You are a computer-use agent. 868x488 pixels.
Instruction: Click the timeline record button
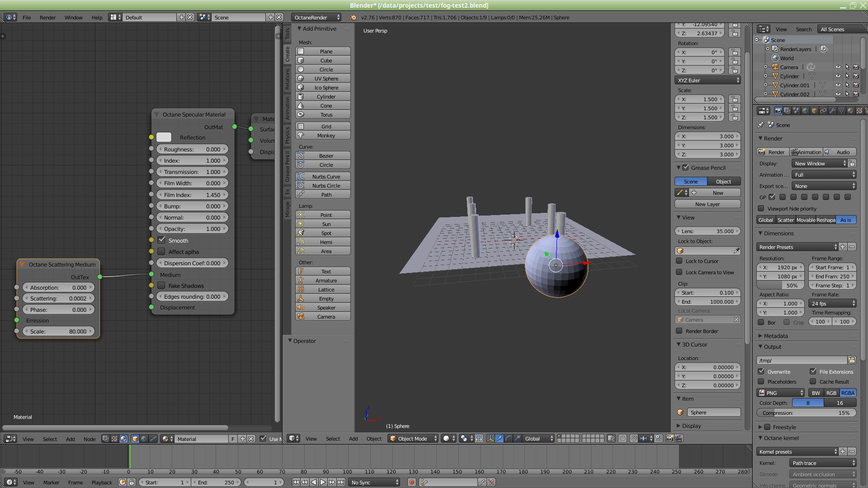411,482
